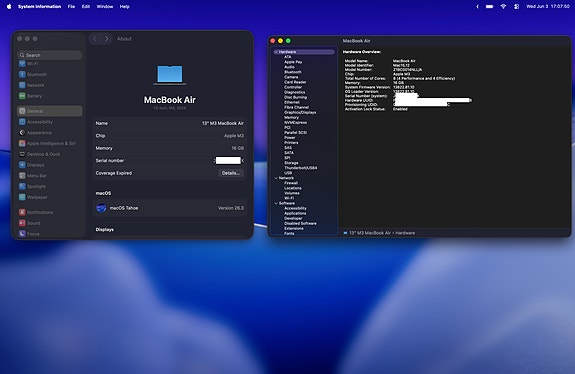Click the path bar 13" M3 MacBook Air
575x374 pixels.
click(x=367, y=233)
